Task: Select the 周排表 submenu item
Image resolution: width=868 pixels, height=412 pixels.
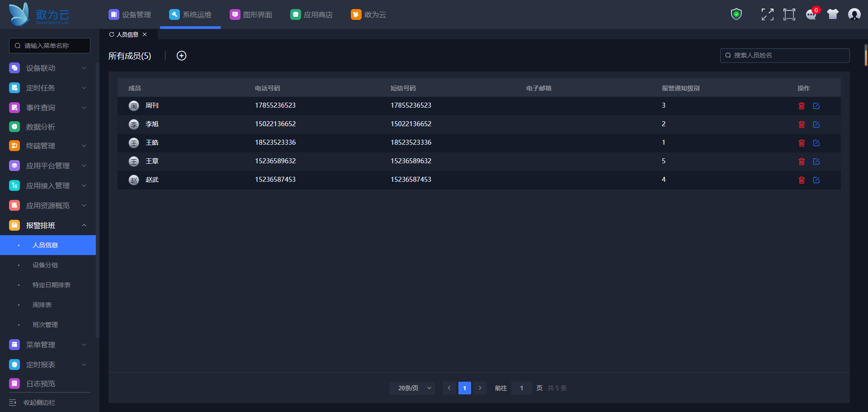Action: coord(42,305)
